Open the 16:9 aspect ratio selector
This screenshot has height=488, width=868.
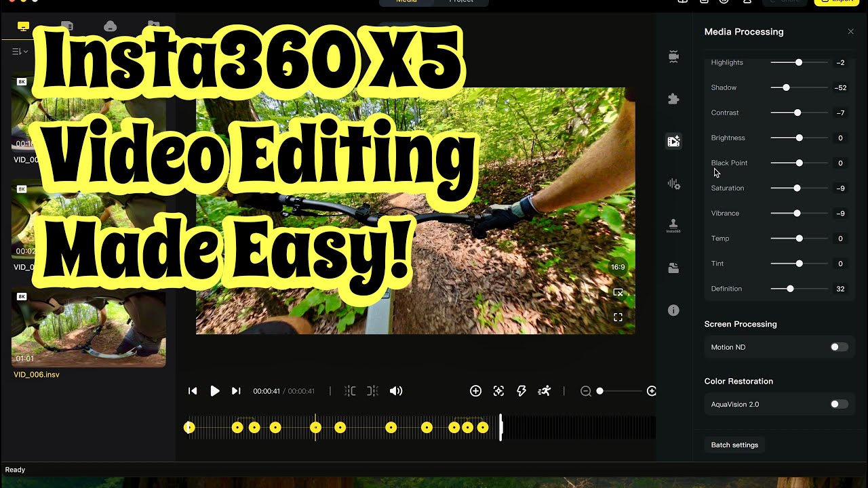(x=618, y=267)
